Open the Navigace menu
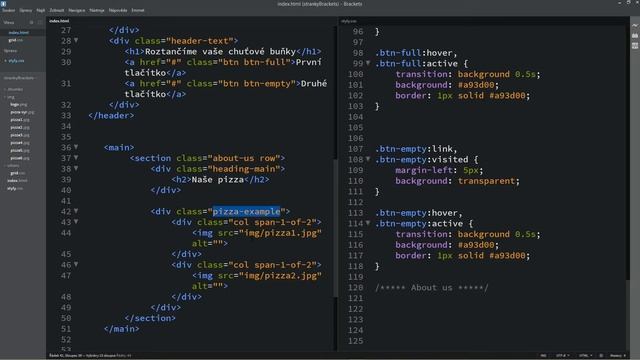 [77, 10]
